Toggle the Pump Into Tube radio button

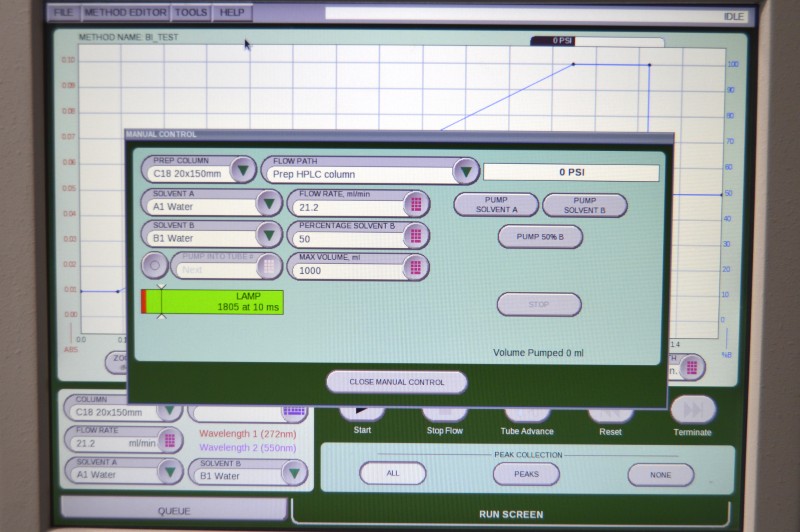[154, 266]
